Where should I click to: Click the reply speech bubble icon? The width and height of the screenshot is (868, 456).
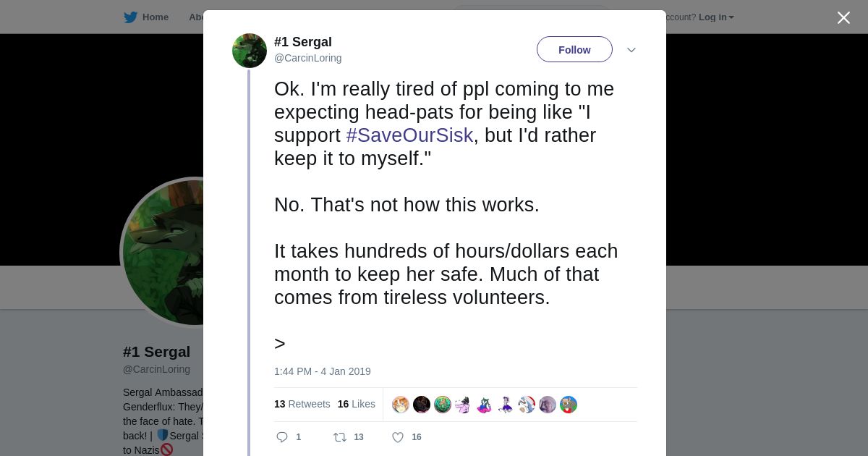(x=282, y=437)
